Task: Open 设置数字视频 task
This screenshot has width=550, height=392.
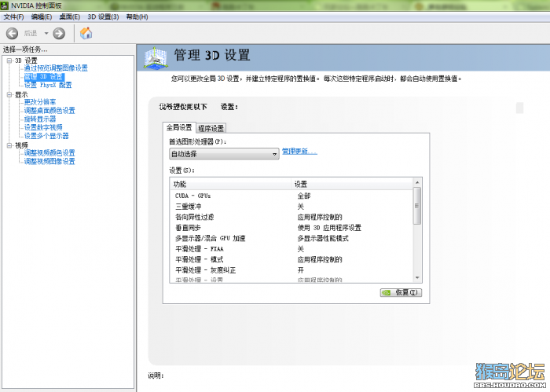Action: click(x=43, y=127)
